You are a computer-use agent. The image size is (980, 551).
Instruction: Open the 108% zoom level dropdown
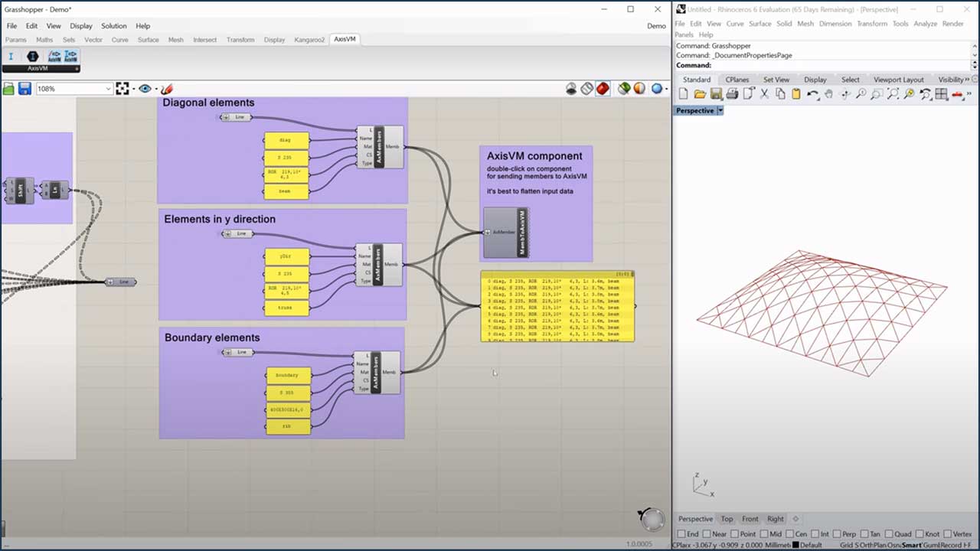click(108, 89)
